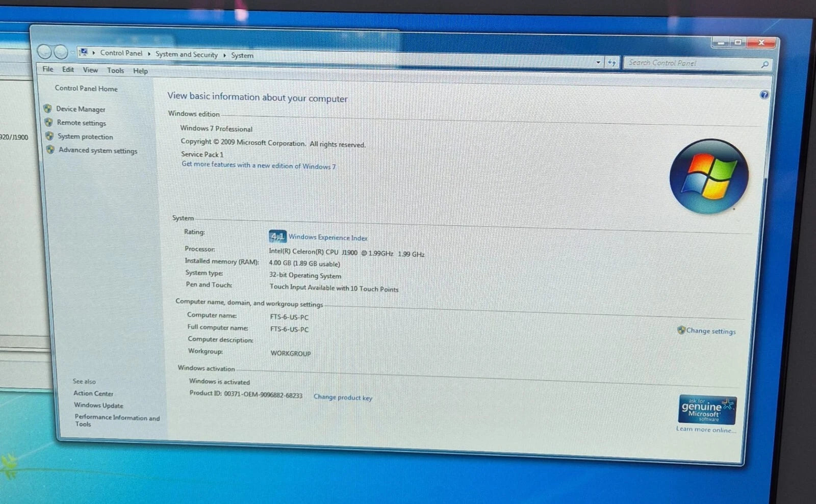Open Action Center under See also
This screenshot has height=504, width=816.
click(x=93, y=393)
